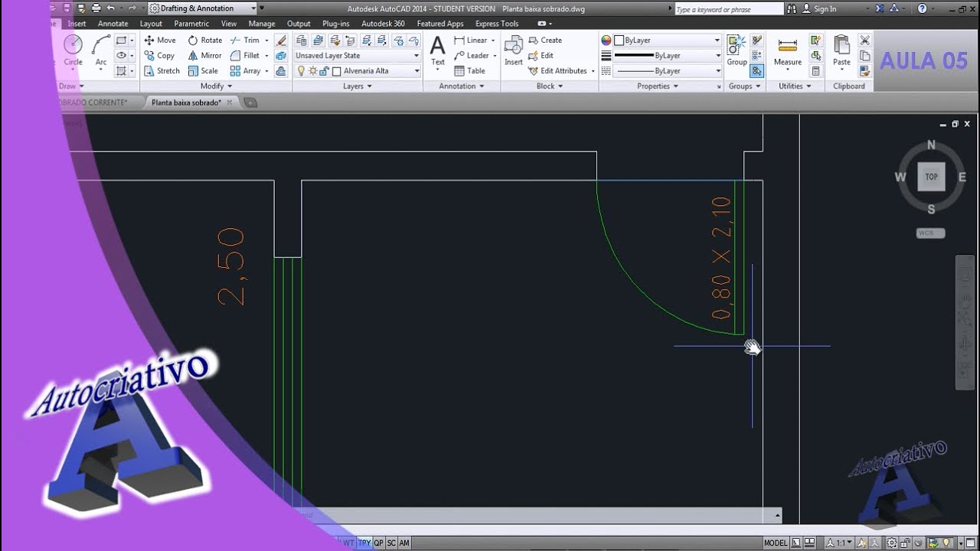Click in the keyword search field
The width and height of the screenshot is (980, 551).
click(x=729, y=9)
